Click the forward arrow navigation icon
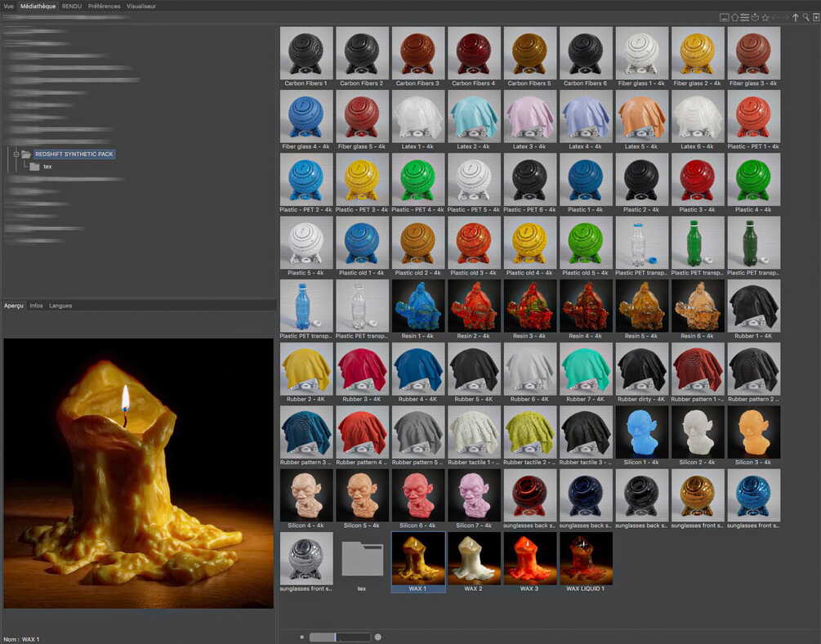 785,17
